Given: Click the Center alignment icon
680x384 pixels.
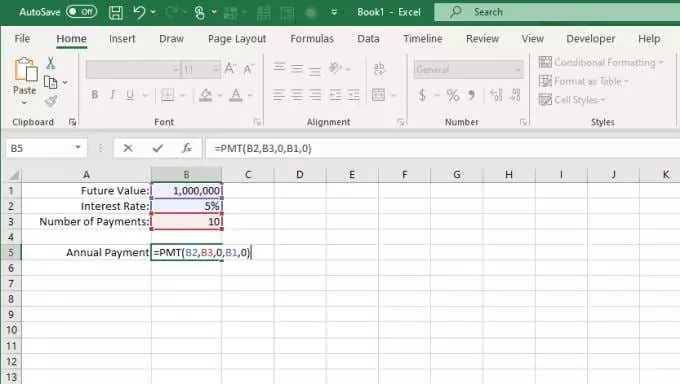Looking at the screenshot, I should pos(297,95).
